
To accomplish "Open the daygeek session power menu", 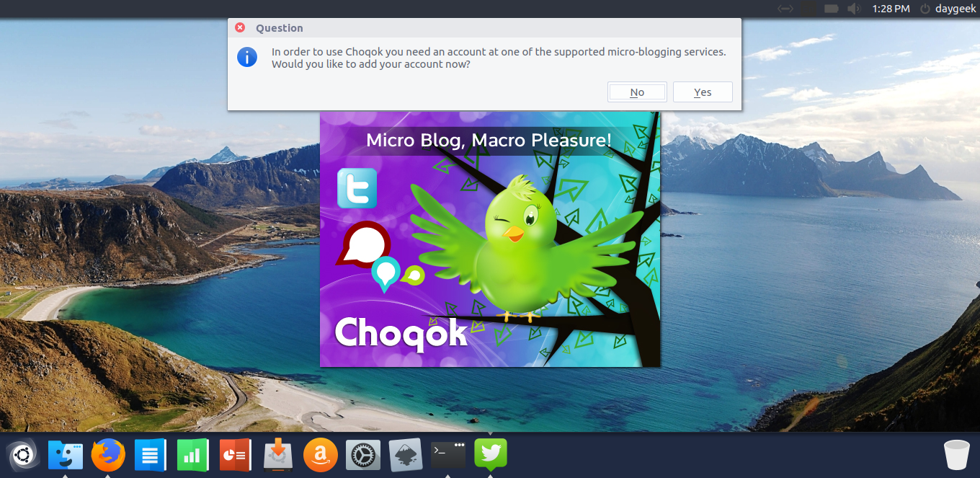I will click(947, 9).
